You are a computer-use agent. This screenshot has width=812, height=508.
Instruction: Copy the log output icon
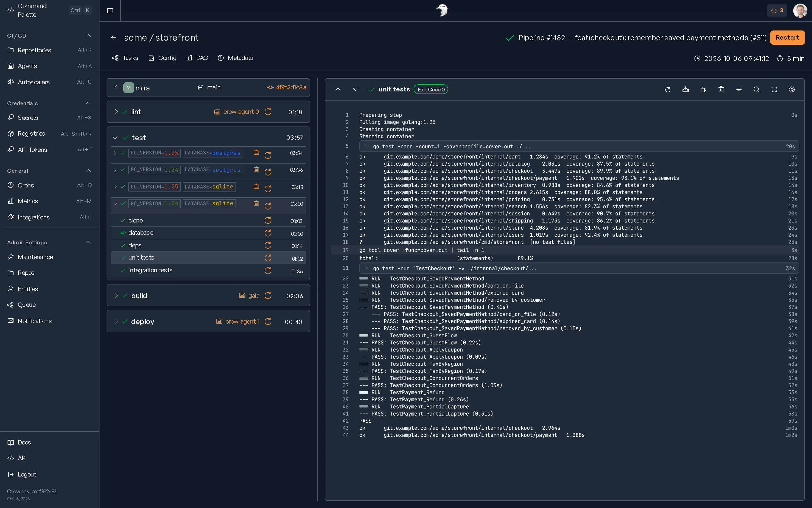pyautogui.click(x=703, y=89)
